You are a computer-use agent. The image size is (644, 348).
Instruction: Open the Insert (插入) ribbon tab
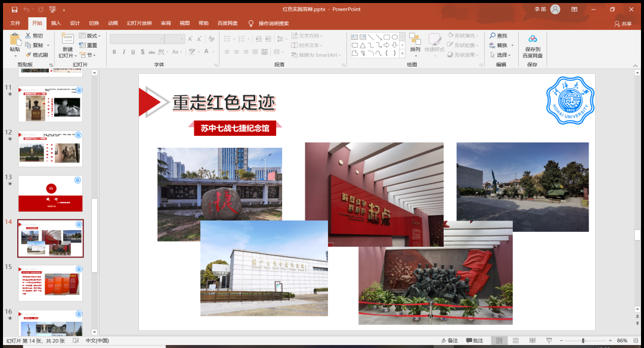(56, 23)
